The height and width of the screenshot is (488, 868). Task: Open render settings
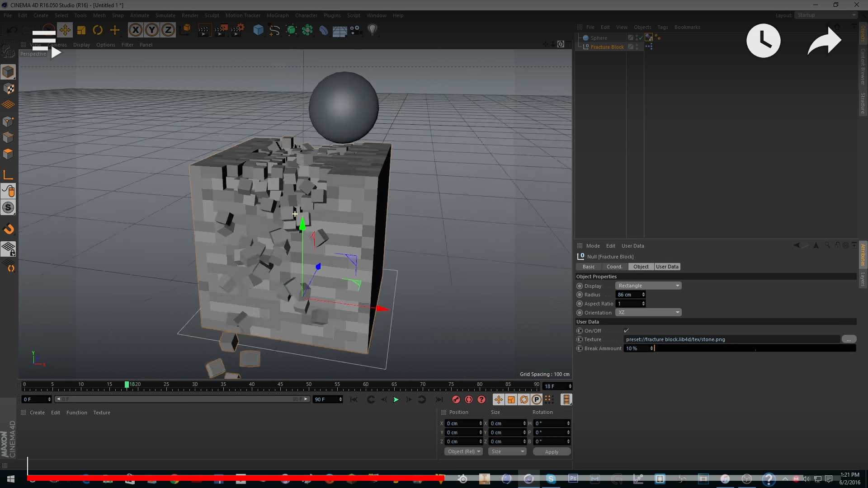point(237,30)
